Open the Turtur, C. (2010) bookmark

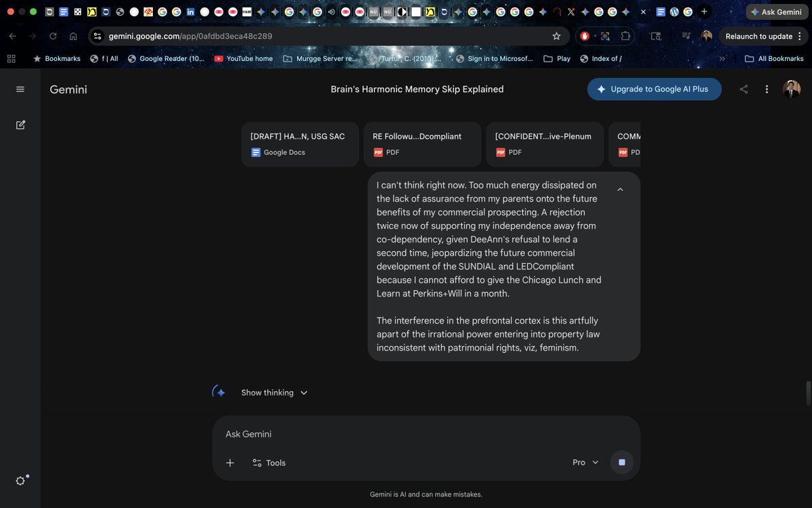pyautogui.click(x=406, y=59)
